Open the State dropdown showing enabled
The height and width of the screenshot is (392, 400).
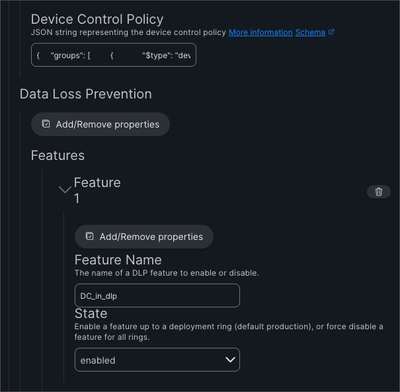[x=157, y=360]
